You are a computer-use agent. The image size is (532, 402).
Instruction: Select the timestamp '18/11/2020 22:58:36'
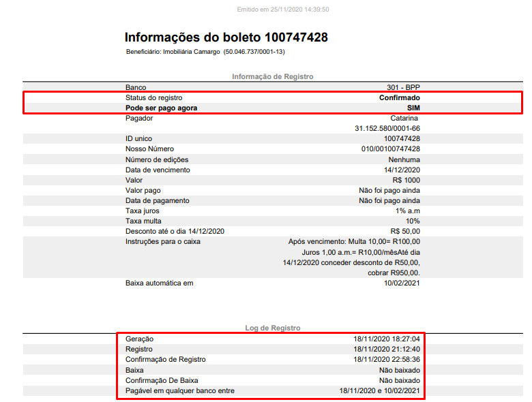pyautogui.click(x=387, y=359)
